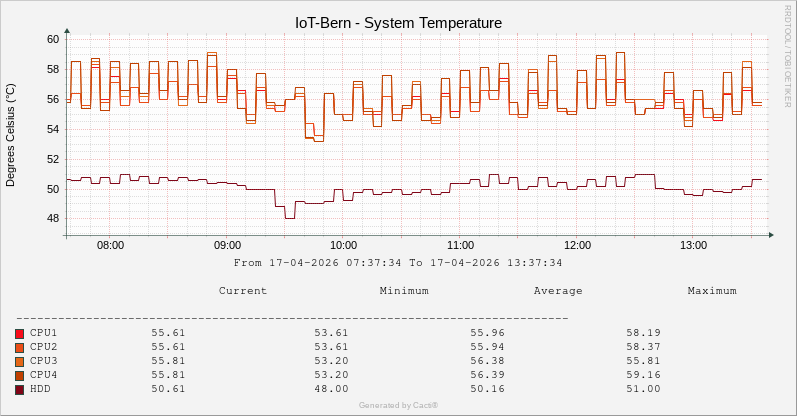Click the CPU3 legend color swatch
Screen dimensions: 797x416
pos(20,361)
